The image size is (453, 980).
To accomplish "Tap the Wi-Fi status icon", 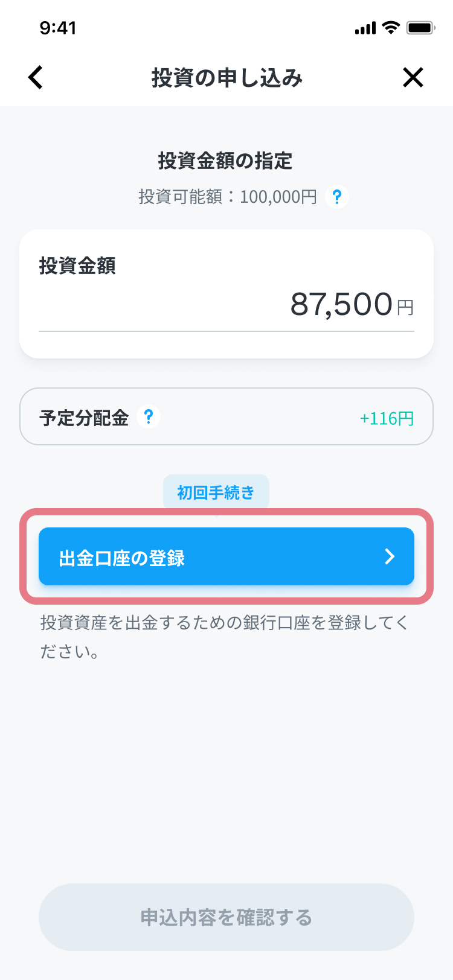I will [391, 28].
